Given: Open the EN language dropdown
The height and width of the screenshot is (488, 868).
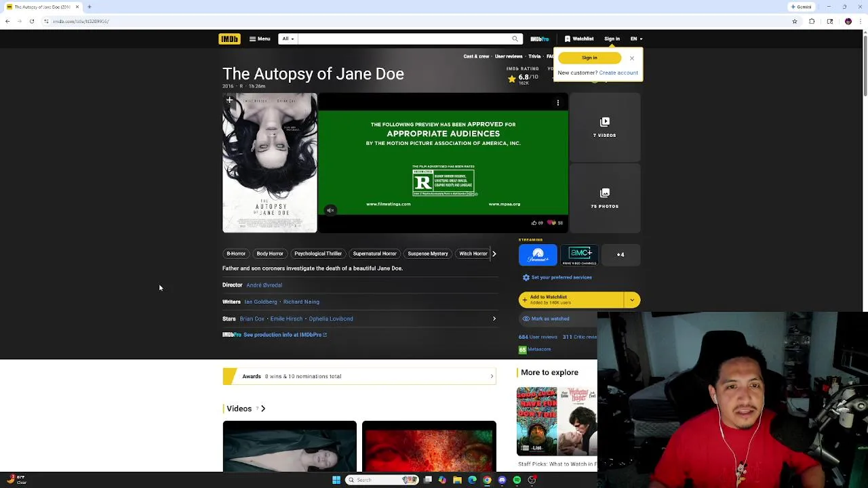Looking at the screenshot, I should 636,39.
